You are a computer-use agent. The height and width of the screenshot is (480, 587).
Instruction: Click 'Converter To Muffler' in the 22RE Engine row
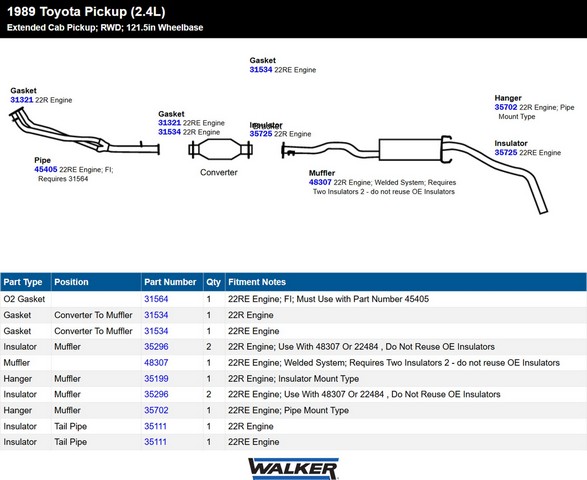click(x=93, y=331)
